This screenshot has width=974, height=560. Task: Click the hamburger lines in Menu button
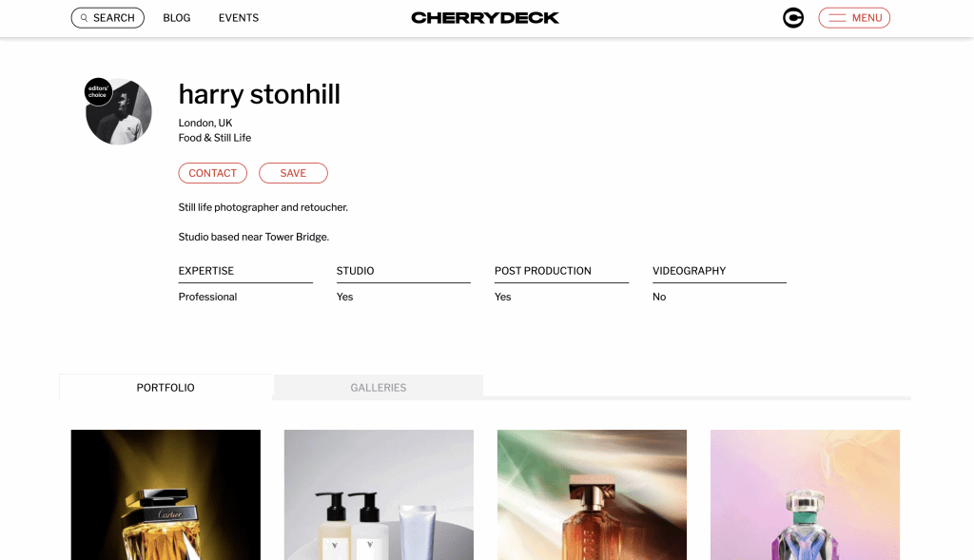point(837,18)
